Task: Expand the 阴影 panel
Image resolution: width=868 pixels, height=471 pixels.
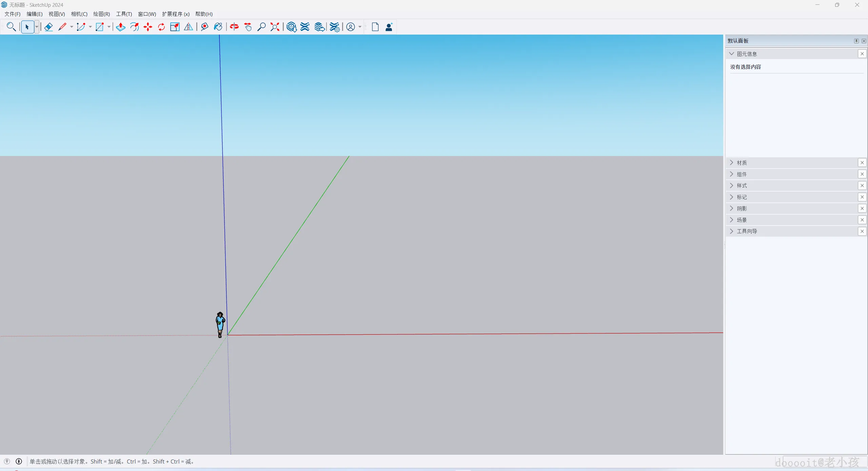Action: 742,209
